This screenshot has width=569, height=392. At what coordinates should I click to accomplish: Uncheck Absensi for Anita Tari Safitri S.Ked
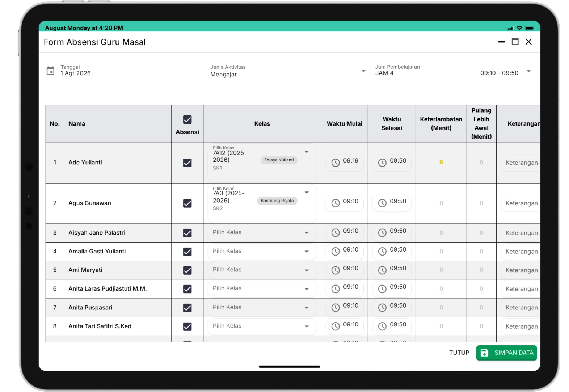coord(187,326)
